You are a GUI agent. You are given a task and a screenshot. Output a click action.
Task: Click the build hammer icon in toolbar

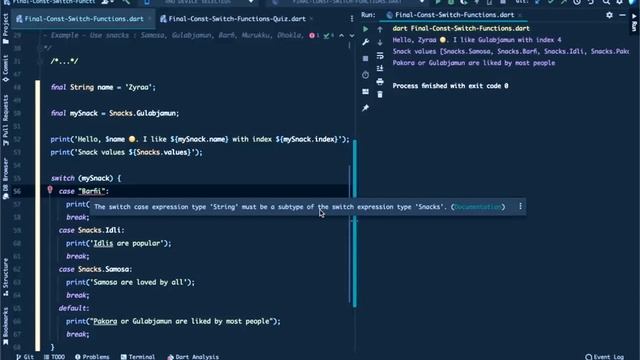[x=126, y=2]
